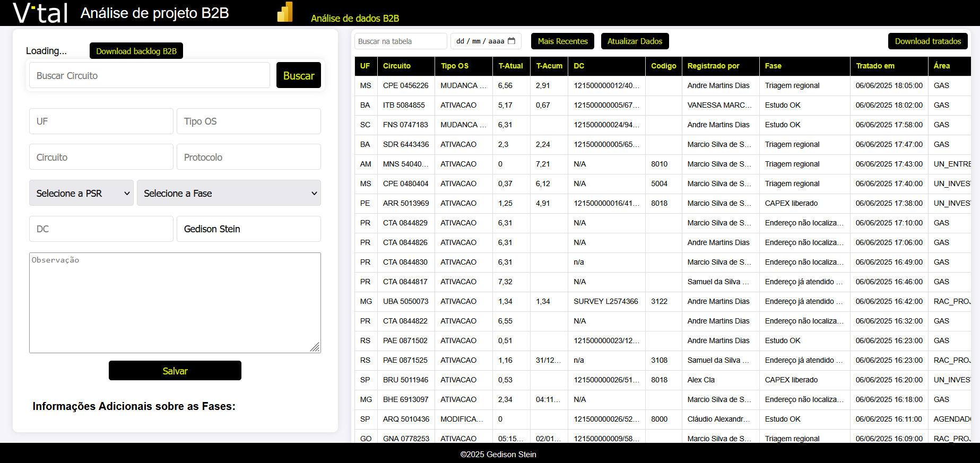Click into the Observação text area

(175, 302)
